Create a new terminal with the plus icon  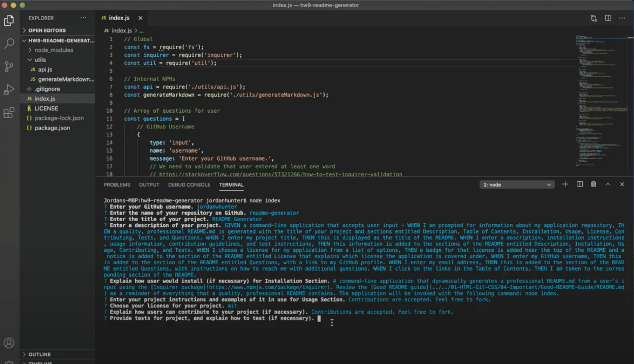click(x=565, y=184)
